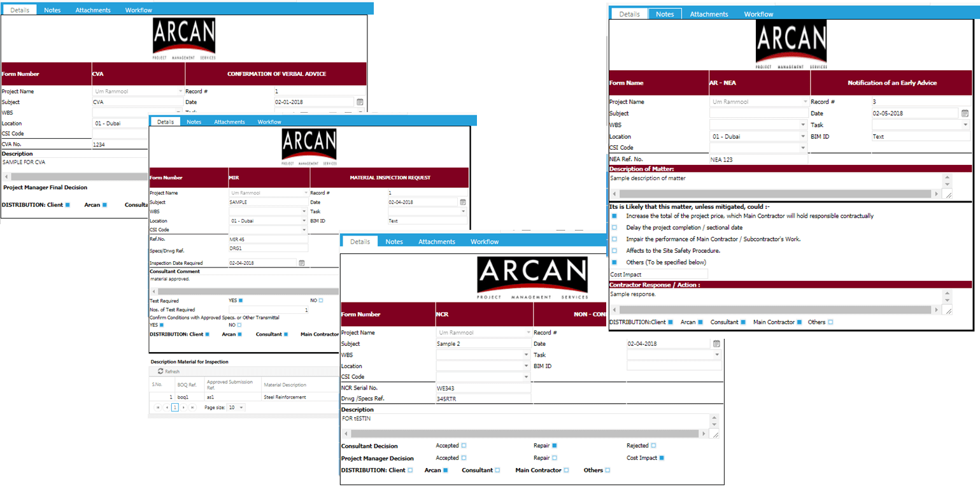Toggle Repair under Consultant Decision in NCR
980x491 pixels.
(x=555, y=446)
